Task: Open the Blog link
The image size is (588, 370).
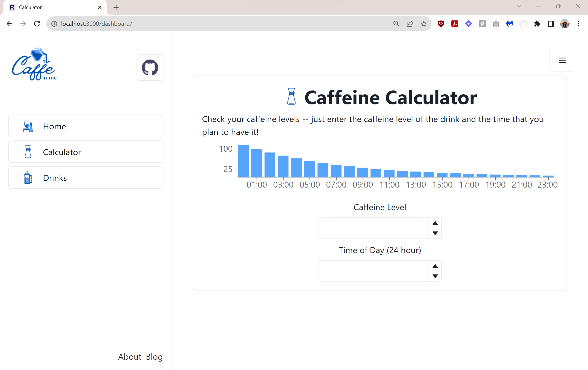Action: (154, 357)
